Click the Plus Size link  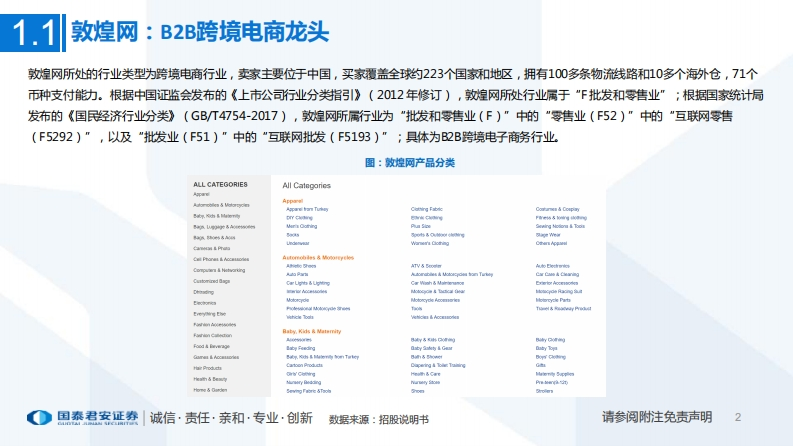click(421, 226)
